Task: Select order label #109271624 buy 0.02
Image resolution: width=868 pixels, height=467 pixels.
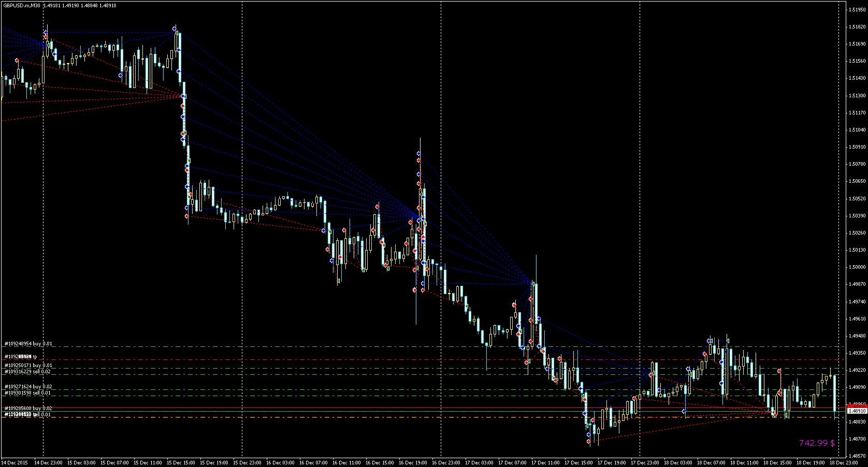Action: pos(28,387)
